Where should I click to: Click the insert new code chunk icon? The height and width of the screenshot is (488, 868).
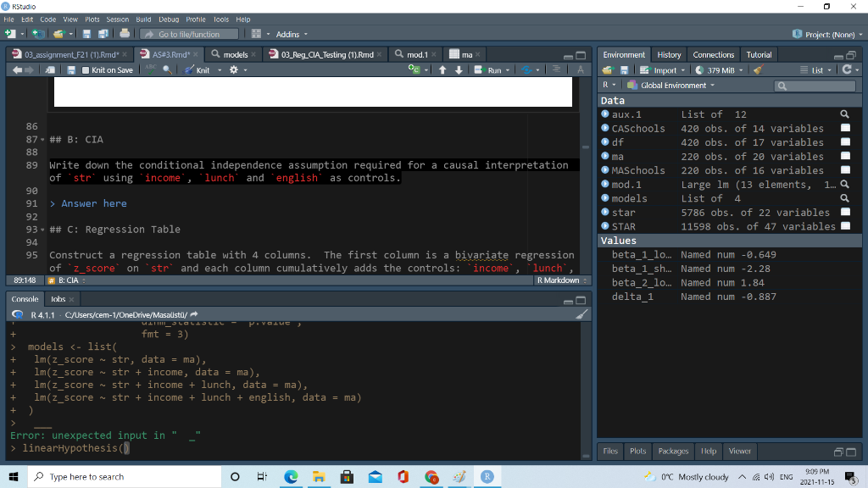(x=416, y=70)
